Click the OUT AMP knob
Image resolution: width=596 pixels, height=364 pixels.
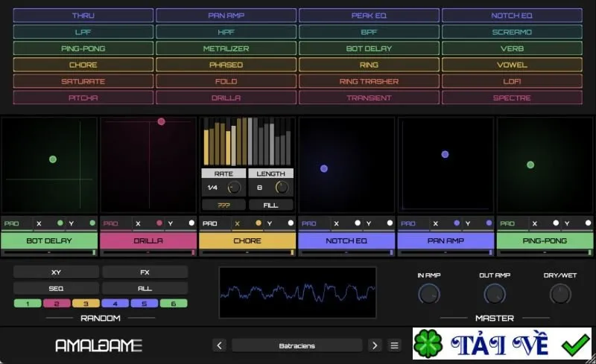(495, 294)
